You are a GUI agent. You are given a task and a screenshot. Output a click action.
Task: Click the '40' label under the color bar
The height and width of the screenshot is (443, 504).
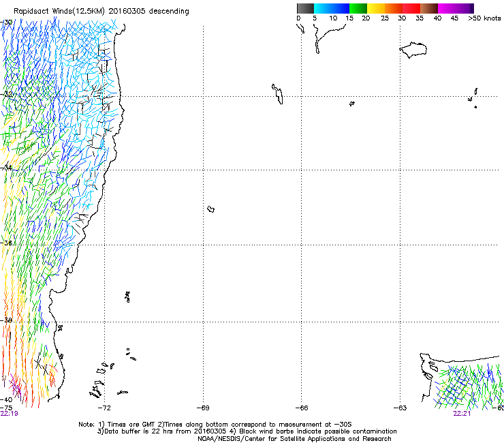[x=437, y=18]
